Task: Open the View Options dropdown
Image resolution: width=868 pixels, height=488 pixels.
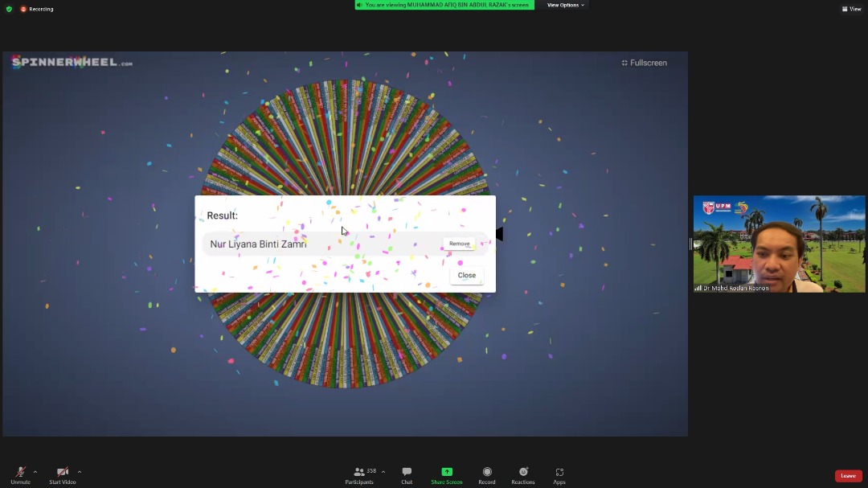Action: pos(566,5)
